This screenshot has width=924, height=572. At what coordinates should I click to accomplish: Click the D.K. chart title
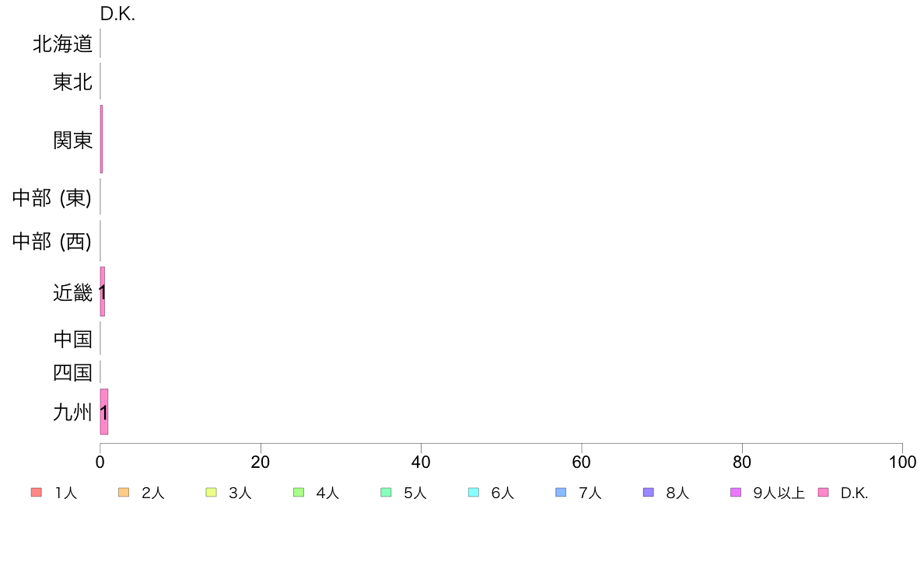tap(118, 14)
